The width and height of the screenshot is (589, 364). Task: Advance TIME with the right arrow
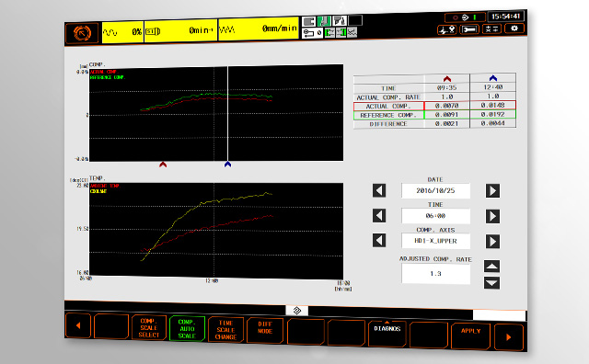tap(492, 216)
